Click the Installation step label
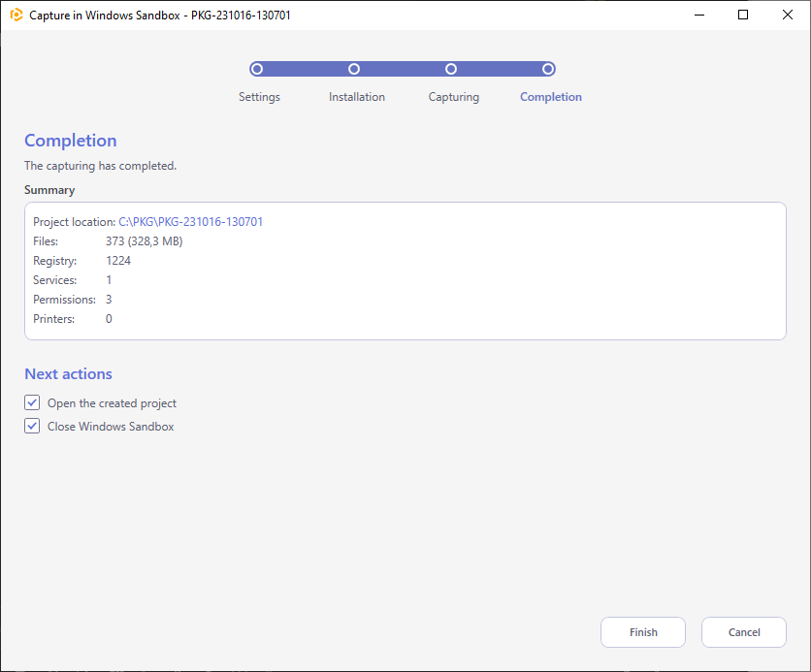The image size is (811, 672). (x=357, y=97)
